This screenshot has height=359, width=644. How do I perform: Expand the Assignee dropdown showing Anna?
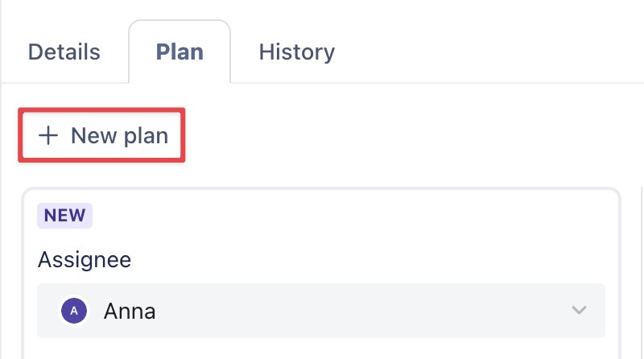pos(320,311)
